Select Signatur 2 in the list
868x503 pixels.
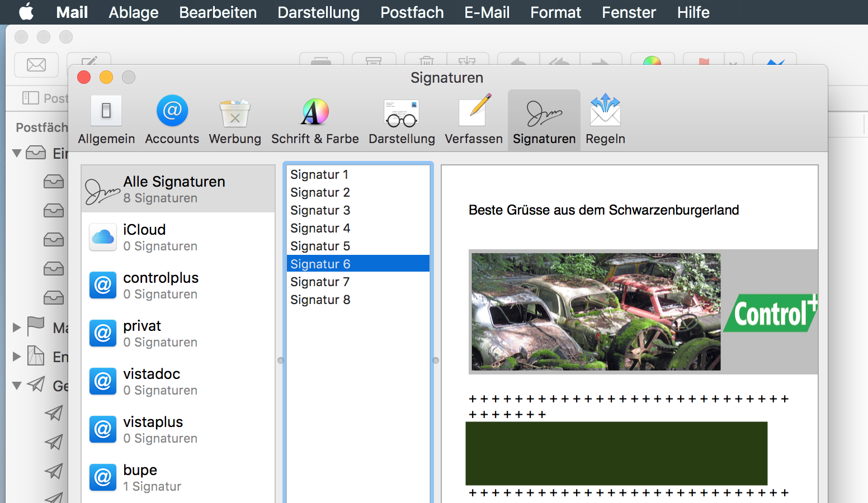point(358,192)
